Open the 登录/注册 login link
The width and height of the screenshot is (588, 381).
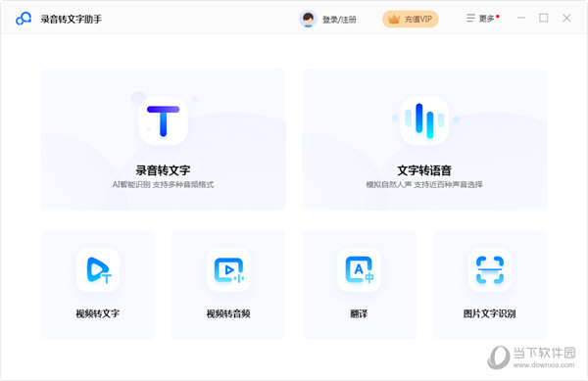click(339, 20)
